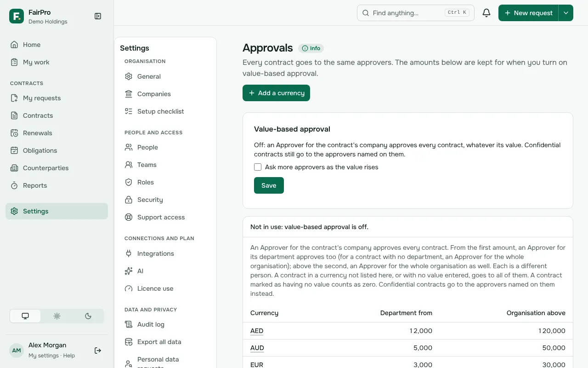Click New request button
The height and width of the screenshot is (368, 588).
click(528, 13)
